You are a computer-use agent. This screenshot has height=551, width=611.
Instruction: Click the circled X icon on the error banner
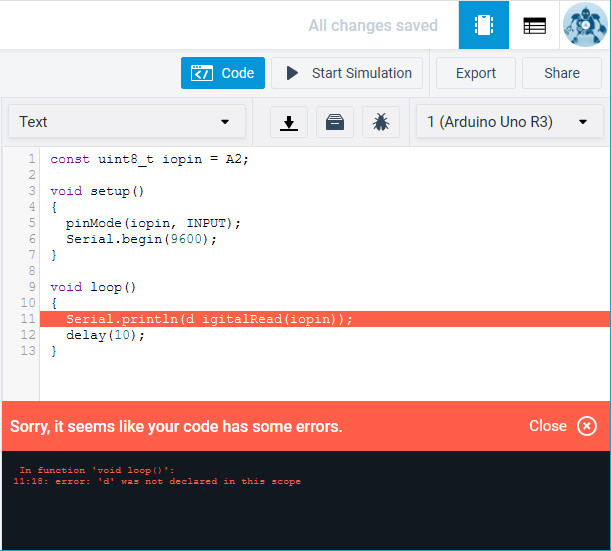(587, 426)
